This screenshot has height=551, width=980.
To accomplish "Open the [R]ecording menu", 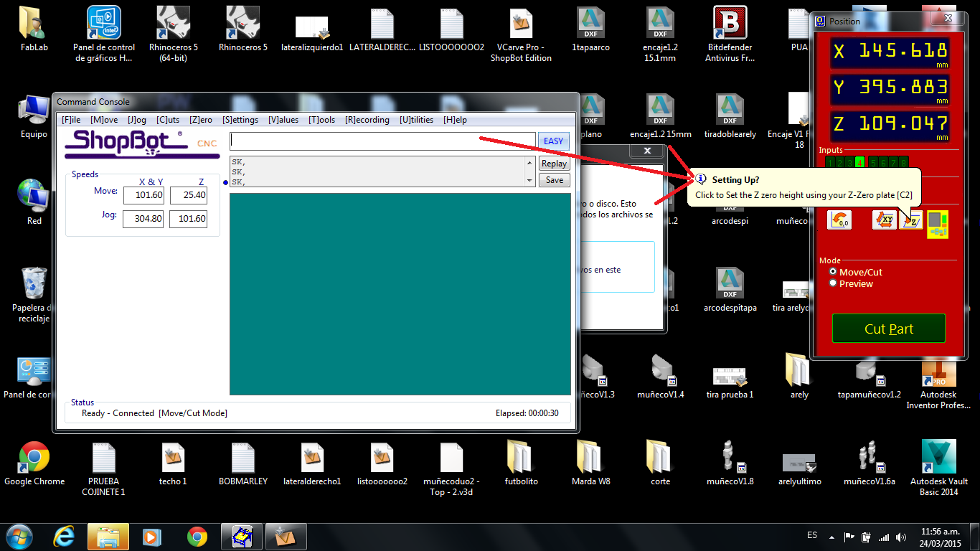I will 367,120.
